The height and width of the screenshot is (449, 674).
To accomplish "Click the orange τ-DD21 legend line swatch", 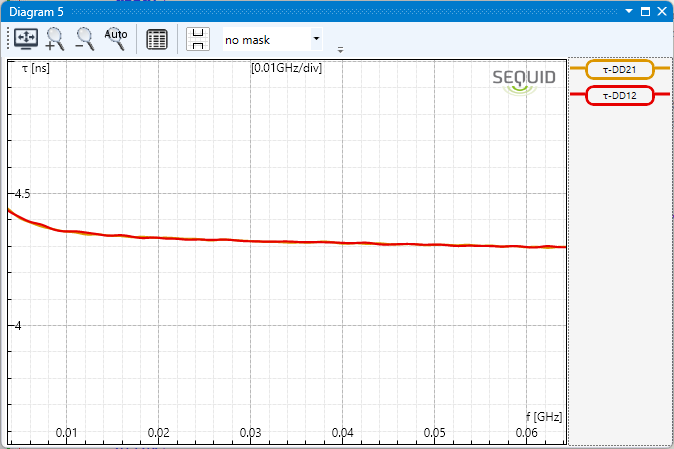I will (x=577, y=70).
